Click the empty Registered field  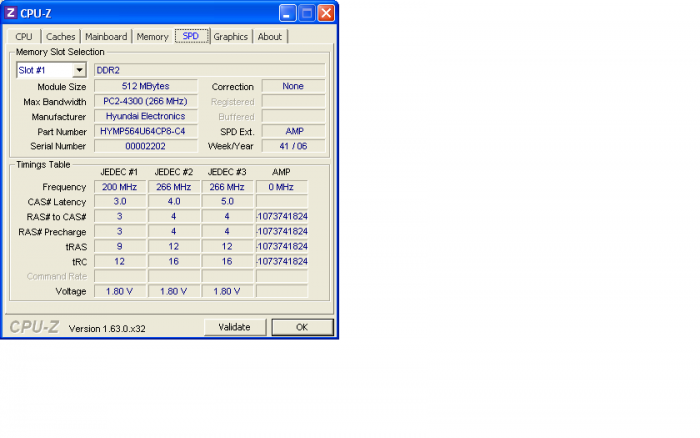[293, 101]
